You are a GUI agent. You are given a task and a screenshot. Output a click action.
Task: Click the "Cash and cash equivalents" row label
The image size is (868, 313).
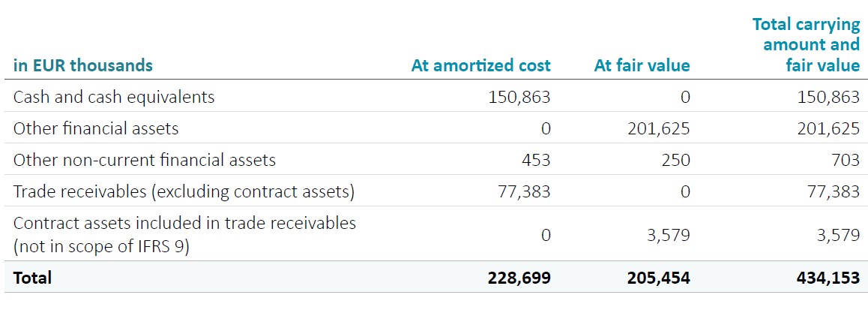114,97
